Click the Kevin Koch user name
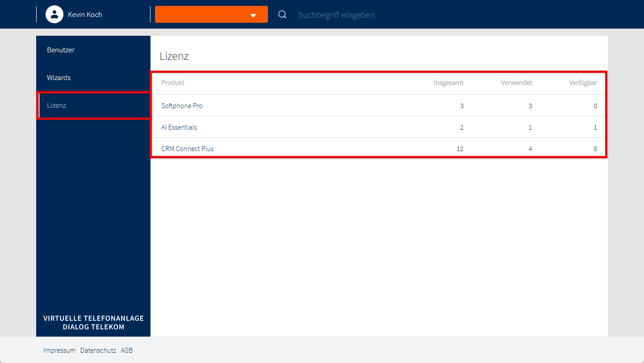This screenshot has height=363, width=644. coord(85,15)
